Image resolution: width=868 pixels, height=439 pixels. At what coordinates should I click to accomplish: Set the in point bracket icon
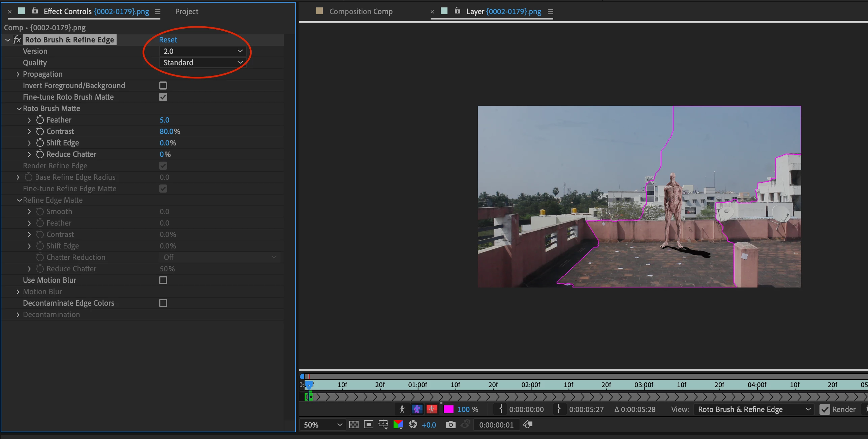(x=501, y=409)
